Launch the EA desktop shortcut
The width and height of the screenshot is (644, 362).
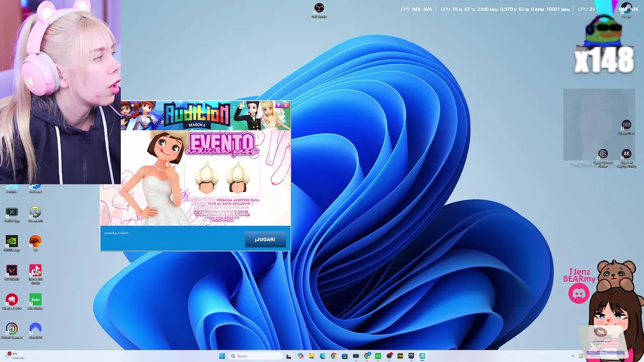(35, 244)
